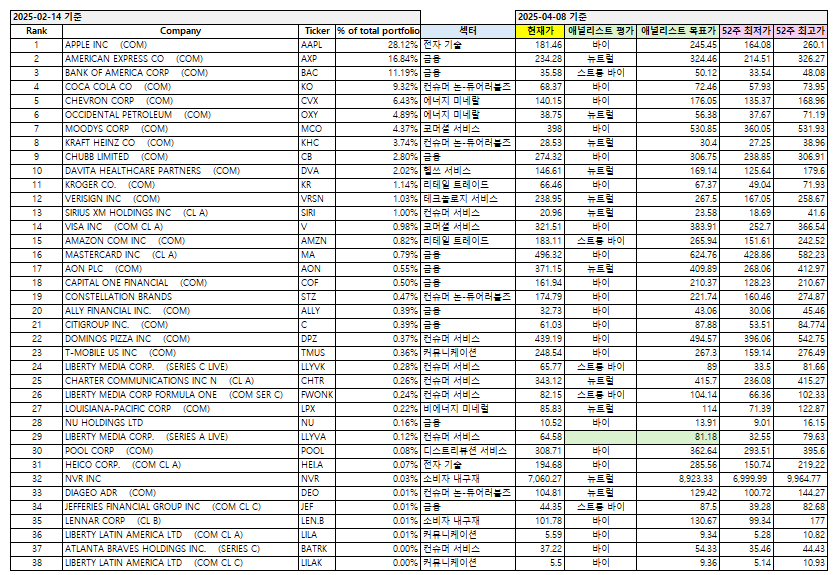837x575 pixels.
Task: Click the '디스트리뷰션 서비스' sector cell
Action: click(x=468, y=451)
